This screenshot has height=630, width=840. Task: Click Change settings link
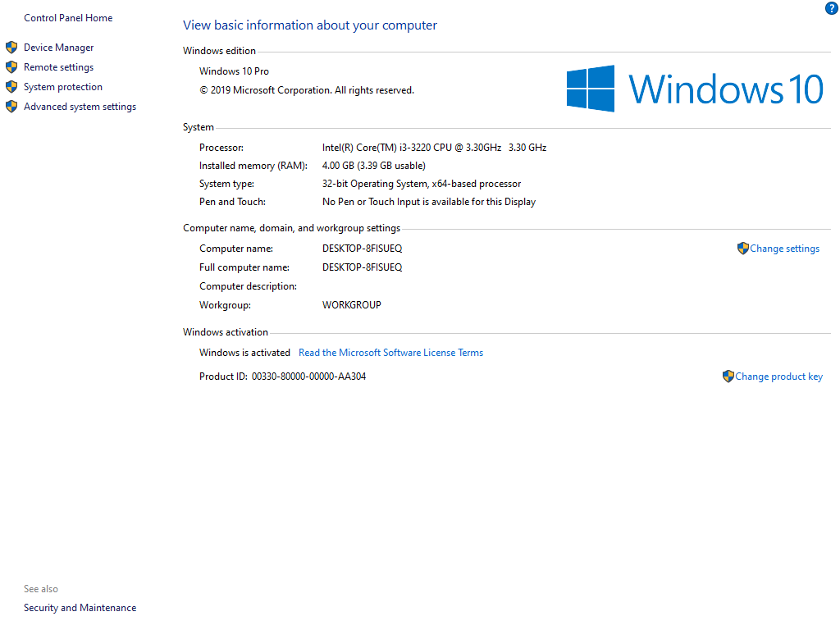pos(784,249)
